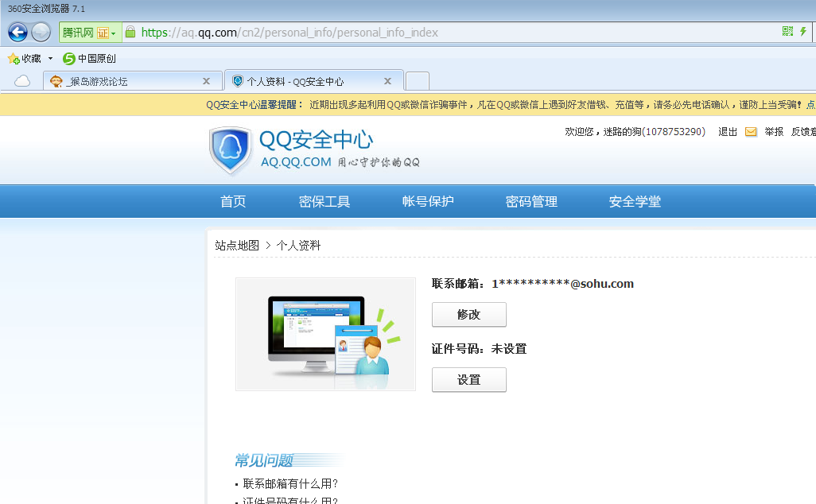Image resolution: width=816 pixels, height=504 pixels.
Task: Click the favorites star icon
Action: click(14, 58)
